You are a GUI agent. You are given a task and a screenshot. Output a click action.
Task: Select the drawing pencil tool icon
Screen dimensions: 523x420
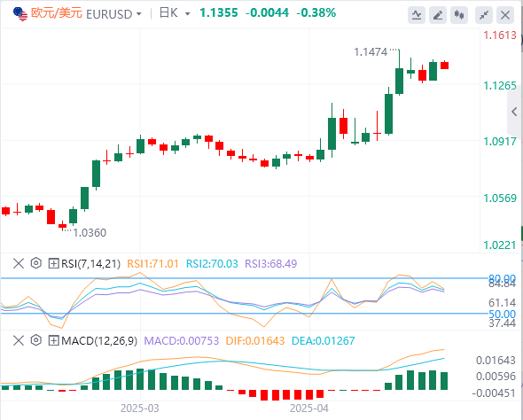click(438, 15)
